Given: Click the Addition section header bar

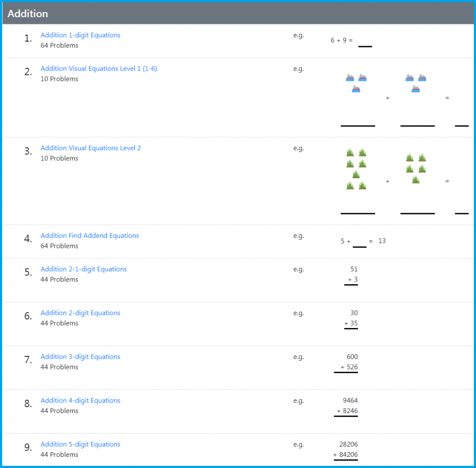Looking at the screenshot, I should pyautogui.click(x=238, y=13).
